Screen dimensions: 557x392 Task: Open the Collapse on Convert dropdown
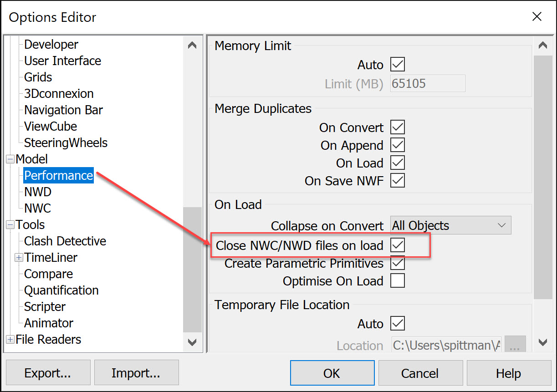450,226
